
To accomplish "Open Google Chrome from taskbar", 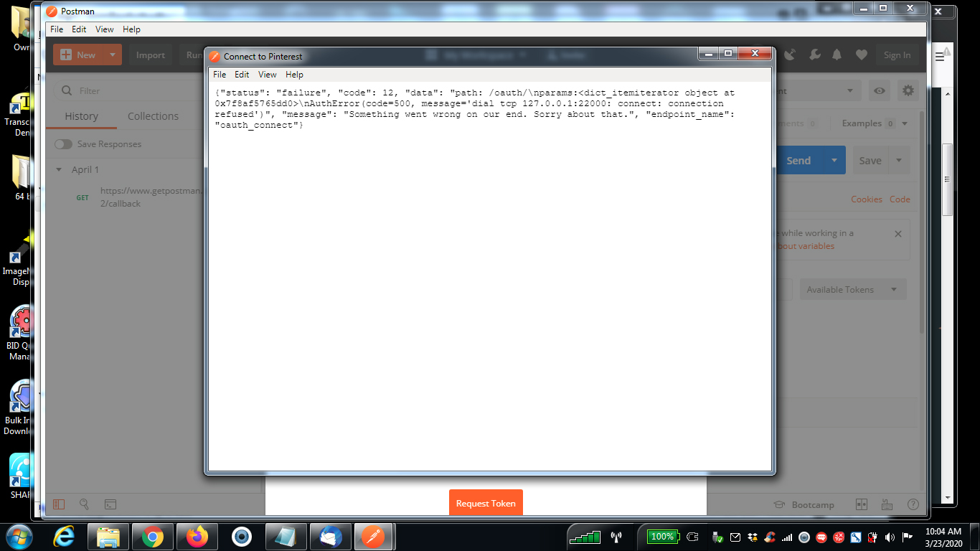I will coord(152,536).
